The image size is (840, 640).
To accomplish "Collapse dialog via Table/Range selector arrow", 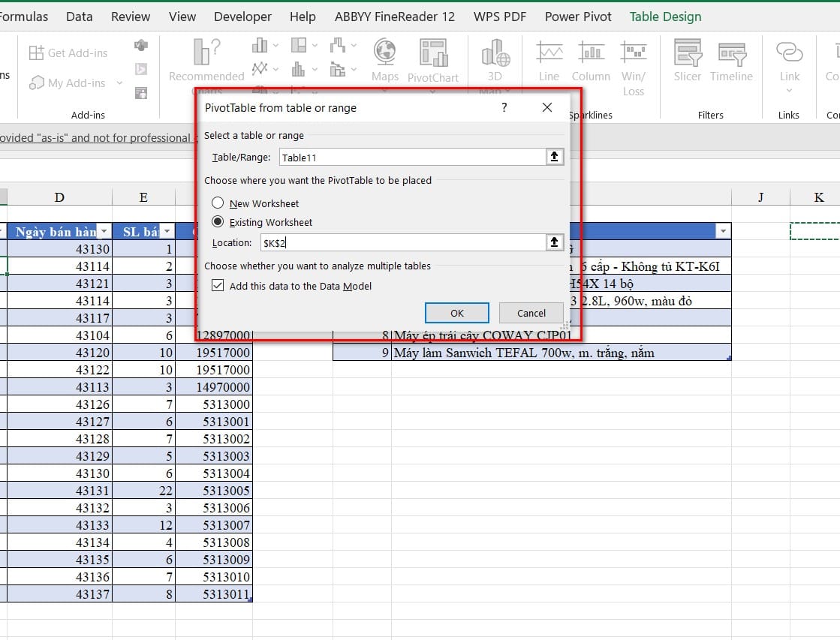I will click(x=555, y=156).
